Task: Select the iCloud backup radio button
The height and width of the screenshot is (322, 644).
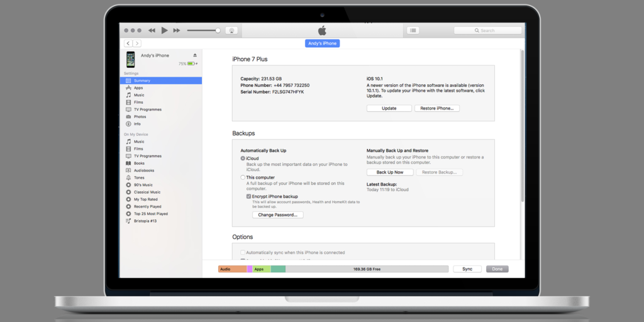Action: (x=243, y=158)
